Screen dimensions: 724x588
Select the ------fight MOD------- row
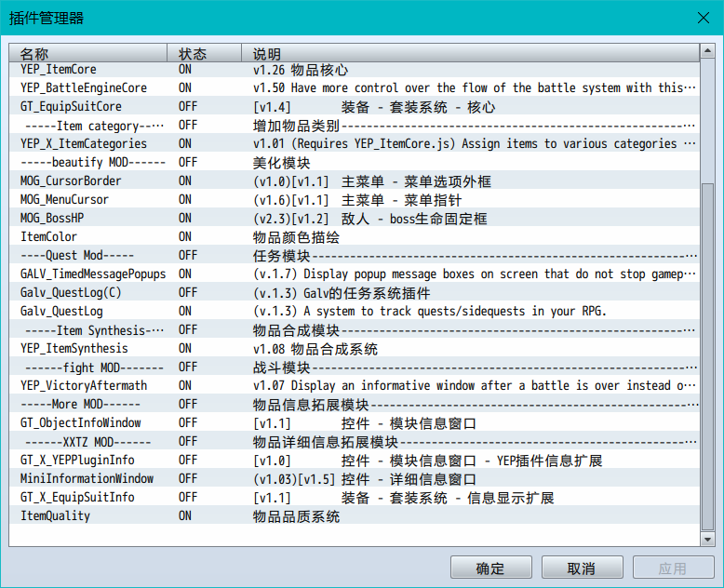[355, 367]
